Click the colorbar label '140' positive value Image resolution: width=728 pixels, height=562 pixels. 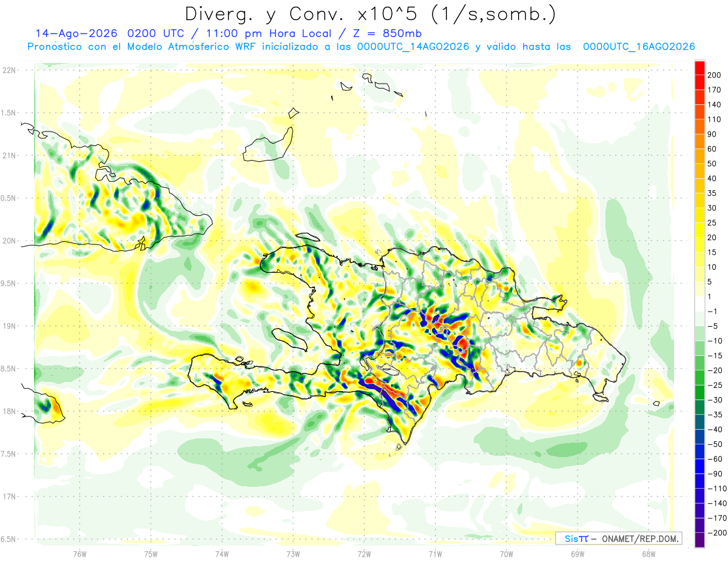click(715, 104)
